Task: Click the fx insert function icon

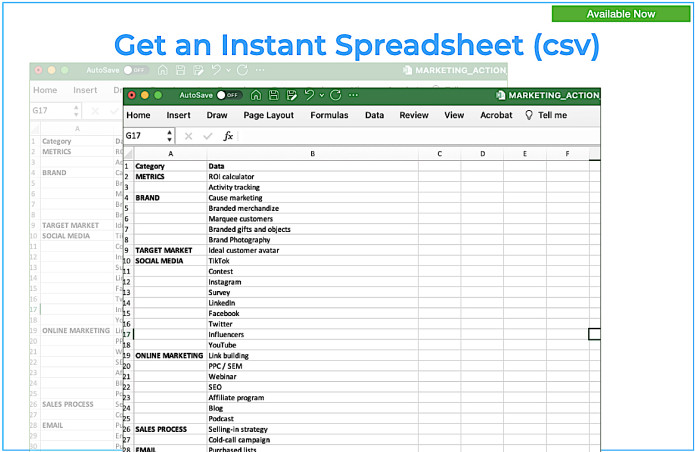Action: point(228,135)
